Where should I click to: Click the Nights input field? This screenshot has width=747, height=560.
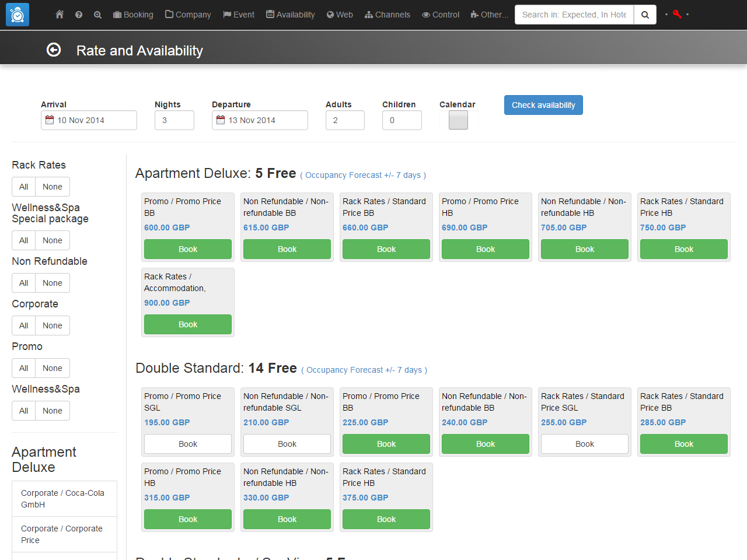[x=174, y=120]
